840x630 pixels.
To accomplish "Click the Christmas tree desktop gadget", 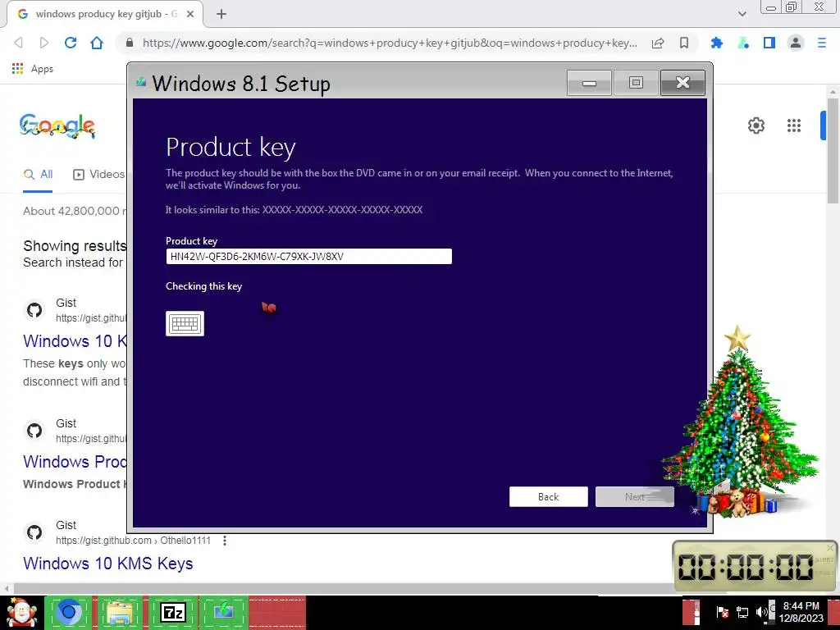I will pos(741,423).
